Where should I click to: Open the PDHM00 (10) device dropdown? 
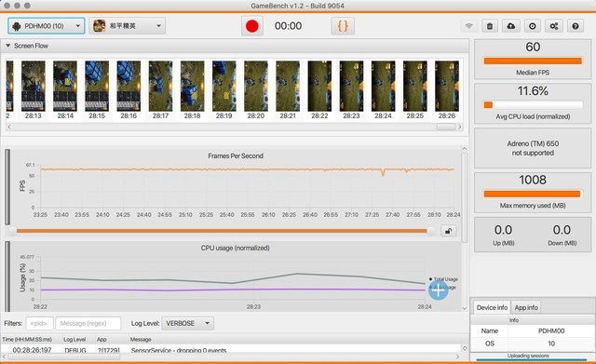[x=46, y=26]
